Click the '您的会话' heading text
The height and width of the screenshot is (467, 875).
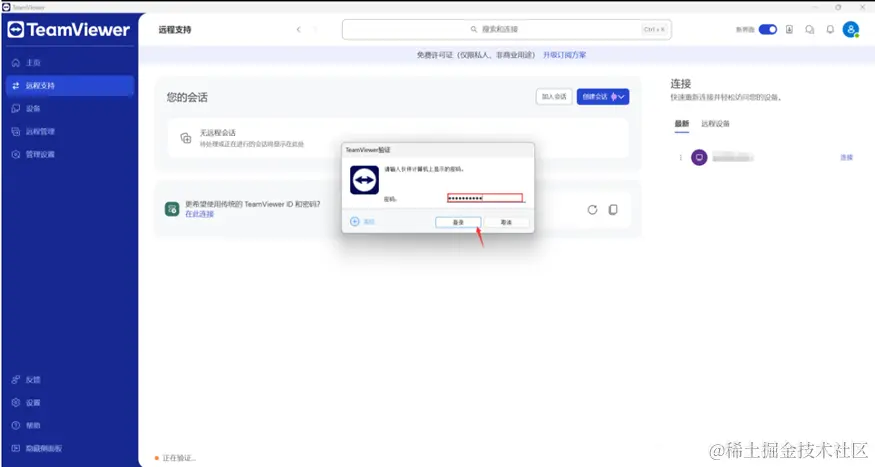(x=187, y=97)
